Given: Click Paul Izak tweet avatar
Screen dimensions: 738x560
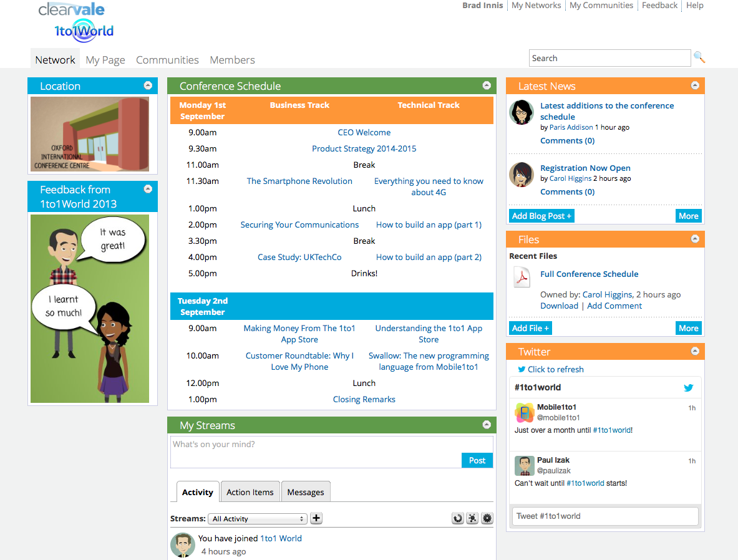Looking at the screenshot, I should click(524, 466).
